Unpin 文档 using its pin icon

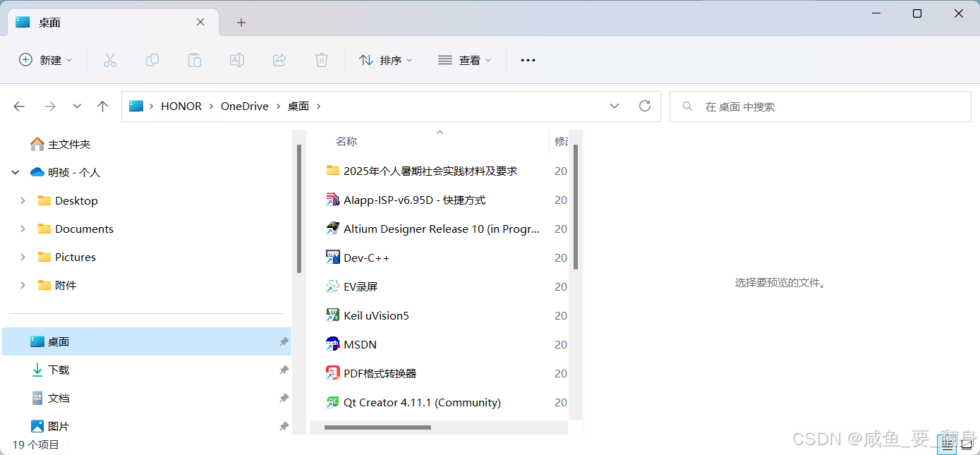284,398
